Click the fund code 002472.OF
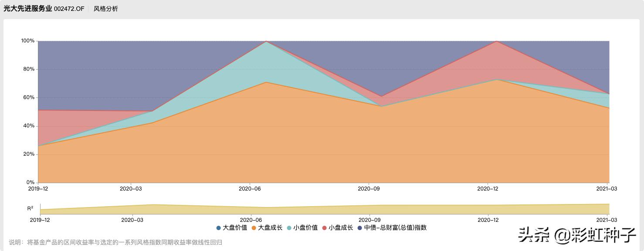Screen dimensions: 644x251 pos(69,9)
